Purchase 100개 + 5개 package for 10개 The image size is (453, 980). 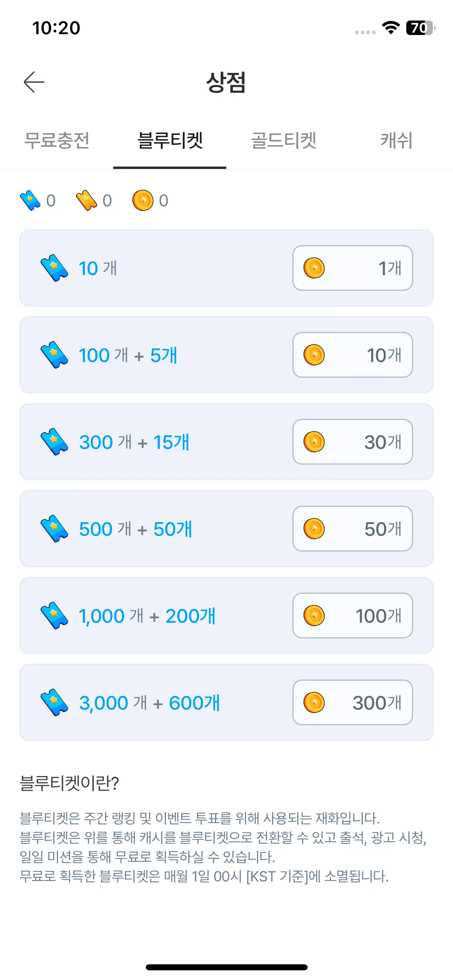(353, 355)
